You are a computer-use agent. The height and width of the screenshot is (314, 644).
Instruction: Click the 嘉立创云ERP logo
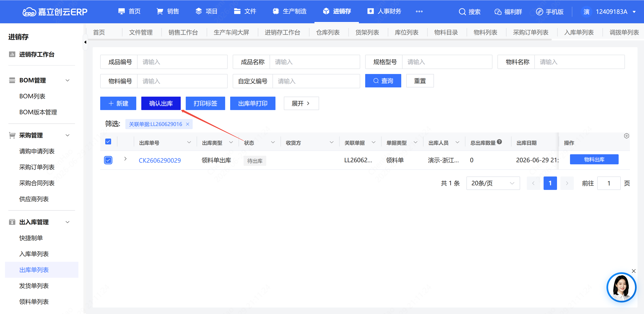tap(55, 12)
